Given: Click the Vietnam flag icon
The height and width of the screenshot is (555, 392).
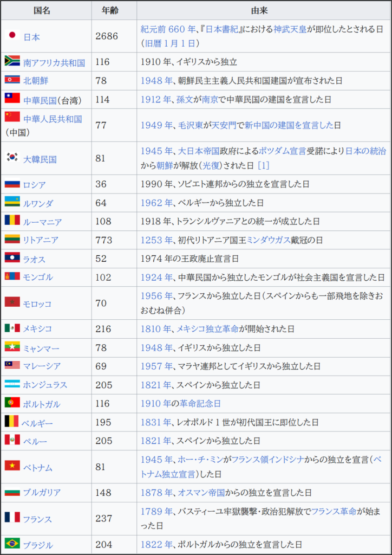Looking at the screenshot, I should click(12, 466).
